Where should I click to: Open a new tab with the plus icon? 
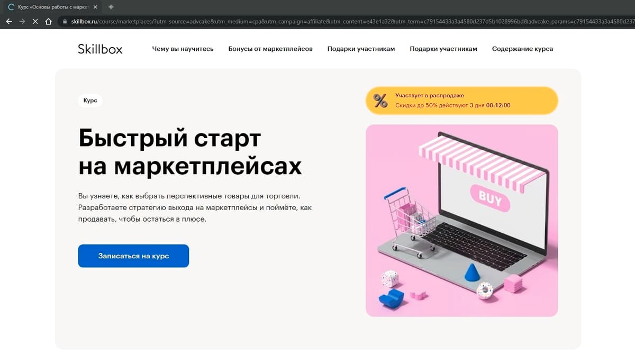(111, 7)
